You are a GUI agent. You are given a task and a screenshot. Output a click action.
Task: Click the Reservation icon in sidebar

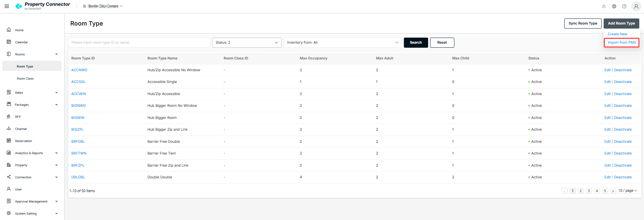point(9,141)
